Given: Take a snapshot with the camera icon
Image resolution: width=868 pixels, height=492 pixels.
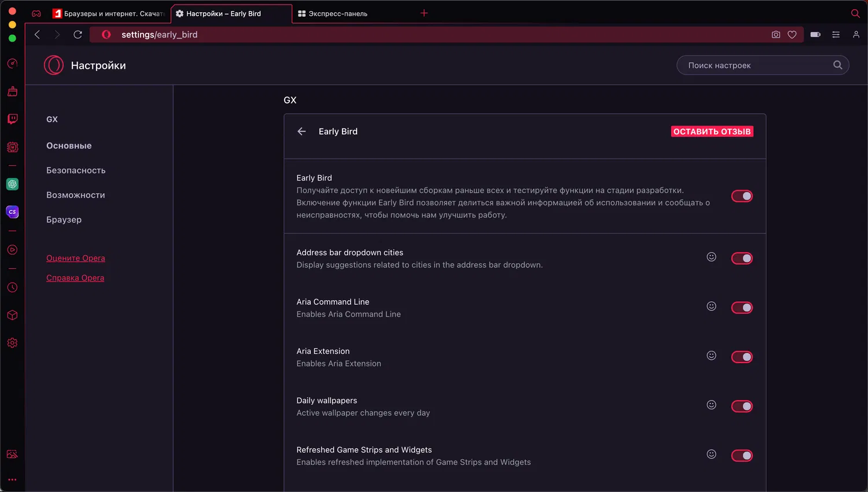Looking at the screenshot, I should pos(776,35).
